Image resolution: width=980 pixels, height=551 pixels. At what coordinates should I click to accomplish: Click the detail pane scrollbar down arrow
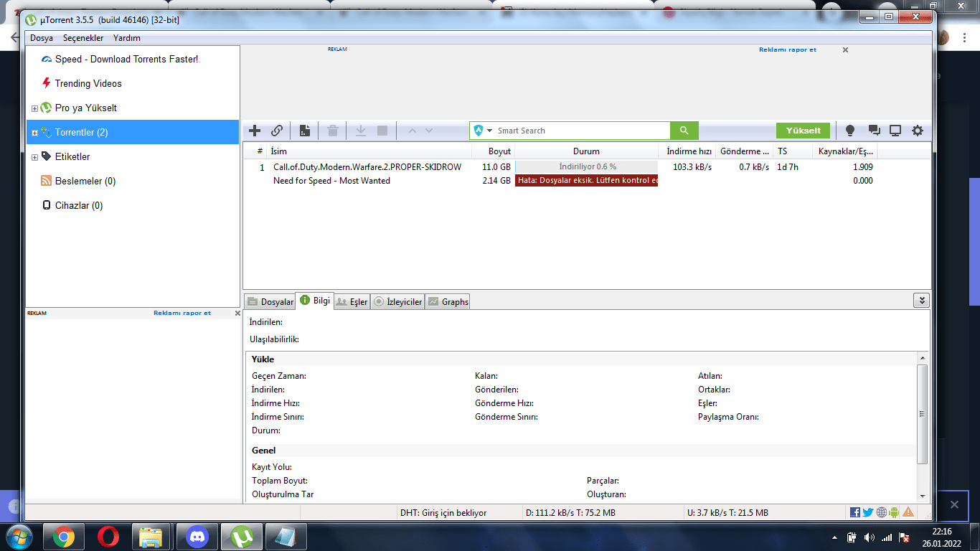point(922,496)
